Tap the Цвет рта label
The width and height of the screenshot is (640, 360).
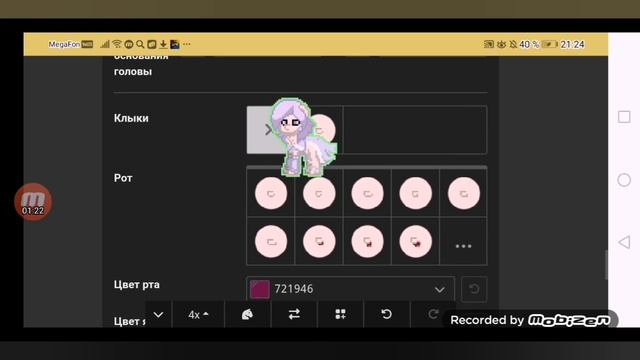137,284
